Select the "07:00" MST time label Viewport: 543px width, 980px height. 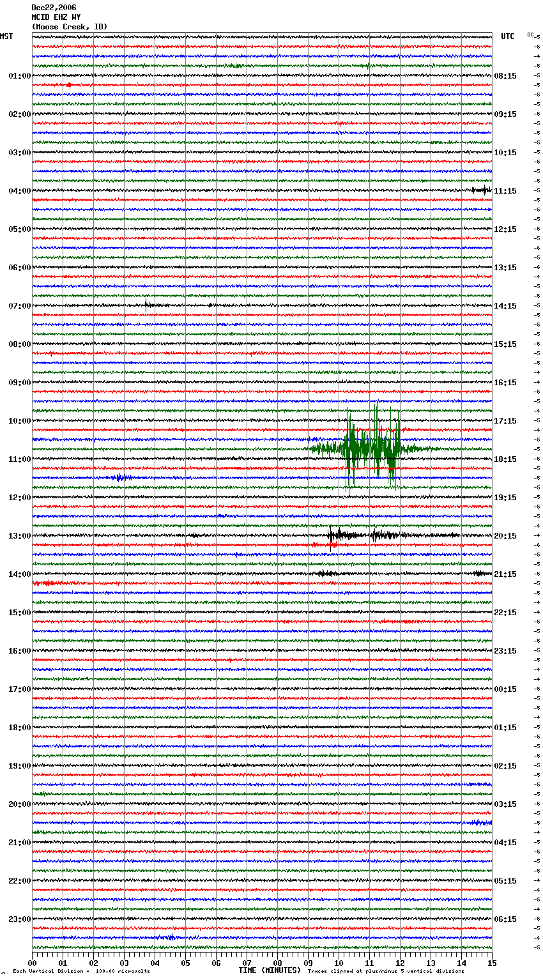point(19,306)
